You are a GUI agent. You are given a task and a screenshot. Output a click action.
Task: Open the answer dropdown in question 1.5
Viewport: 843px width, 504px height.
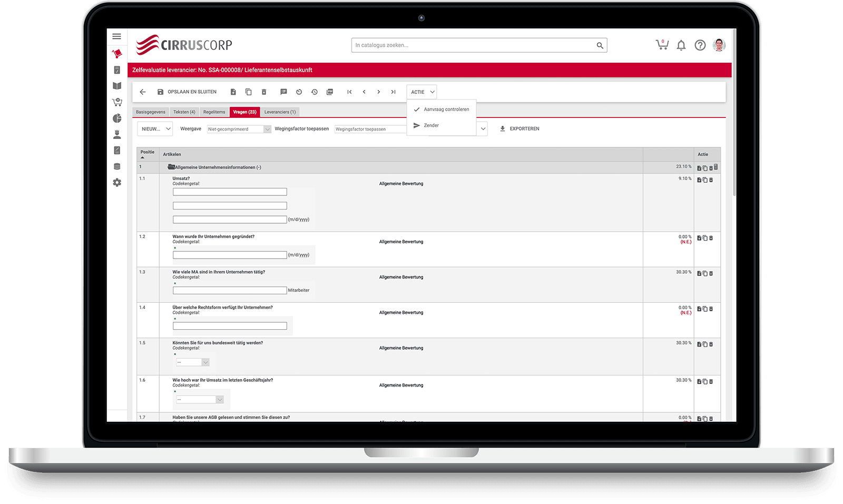point(193,362)
